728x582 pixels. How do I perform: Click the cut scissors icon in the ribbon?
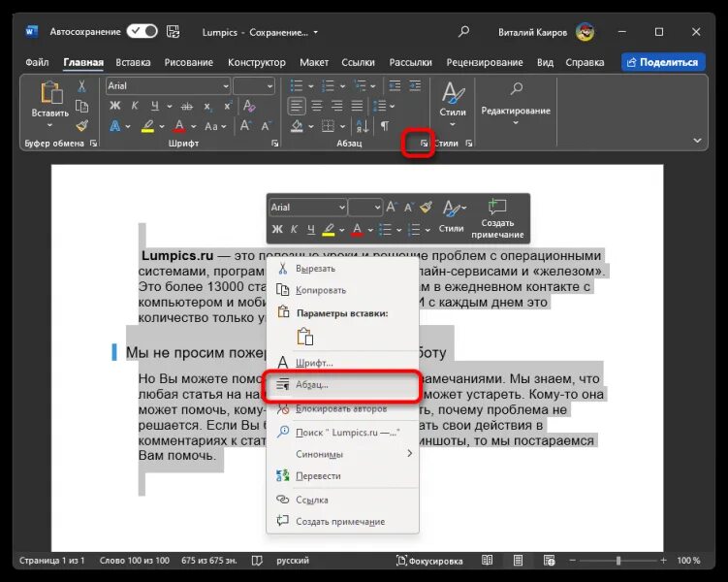click(81, 86)
